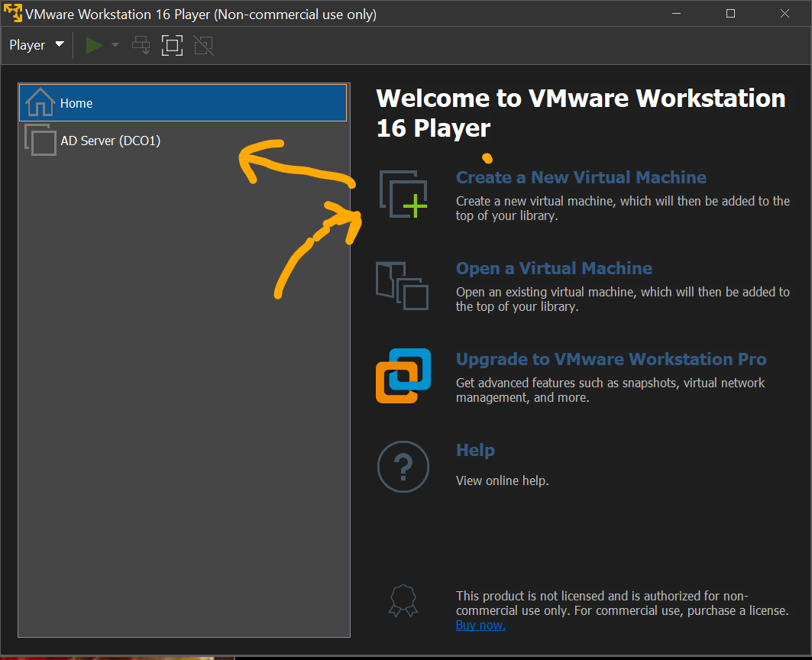Open the Help link
Screen dimensions: 812x660
point(475,450)
